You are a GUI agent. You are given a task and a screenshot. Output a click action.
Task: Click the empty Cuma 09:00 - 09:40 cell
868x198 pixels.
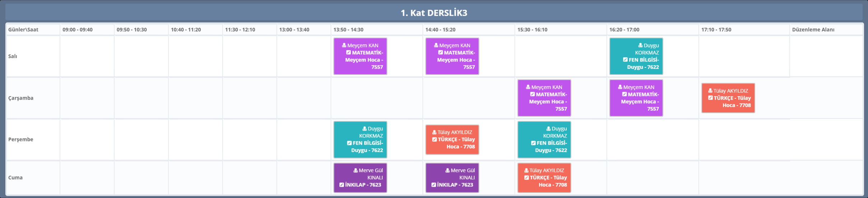coord(87,177)
